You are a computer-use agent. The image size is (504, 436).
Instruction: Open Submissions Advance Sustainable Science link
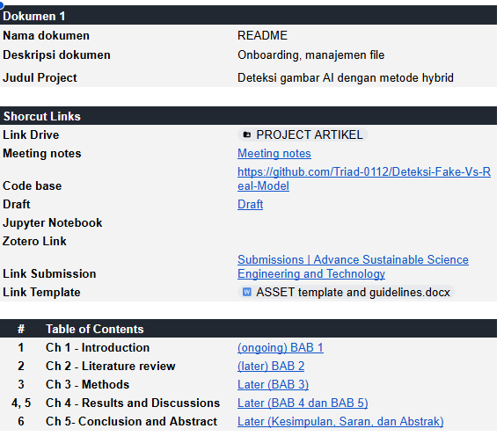click(x=353, y=266)
